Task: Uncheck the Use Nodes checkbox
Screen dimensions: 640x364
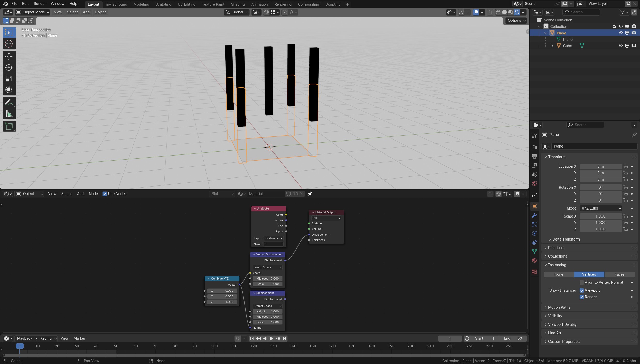Action: click(105, 194)
